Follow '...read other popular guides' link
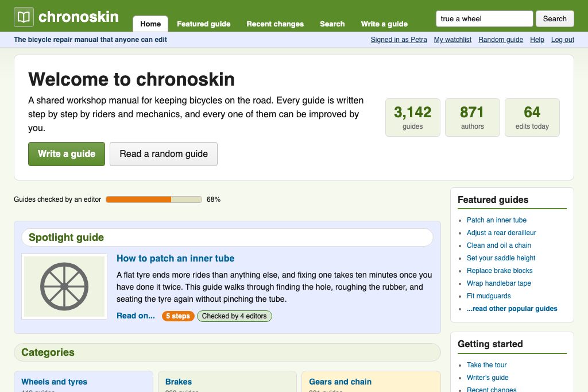588x392 pixels. click(512, 309)
